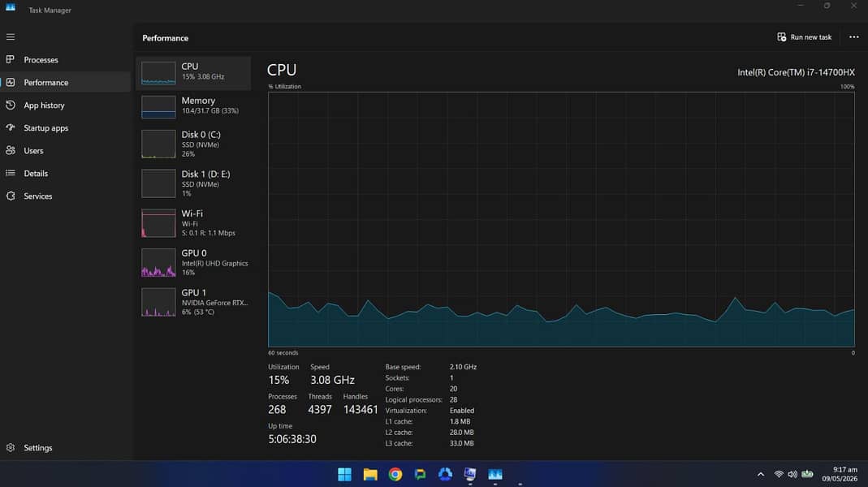The width and height of the screenshot is (868, 487).
Task: Open the taskbar clock and date
Action: coord(840,474)
